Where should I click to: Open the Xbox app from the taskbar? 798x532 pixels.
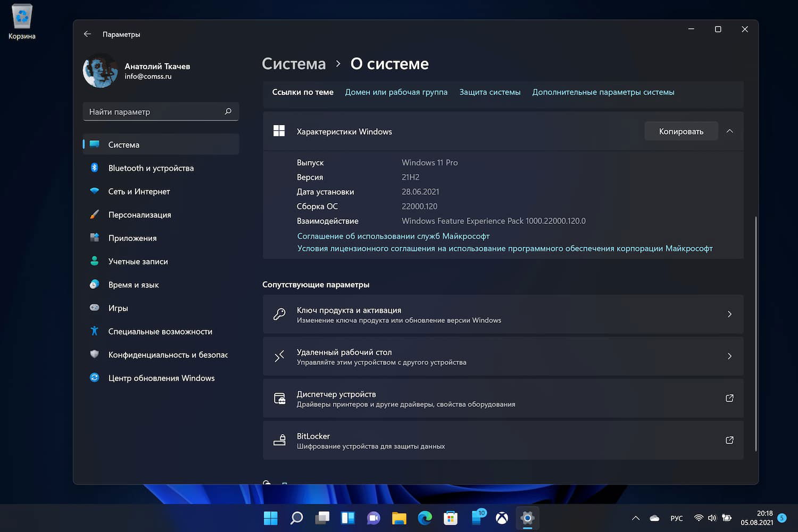tap(502, 518)
